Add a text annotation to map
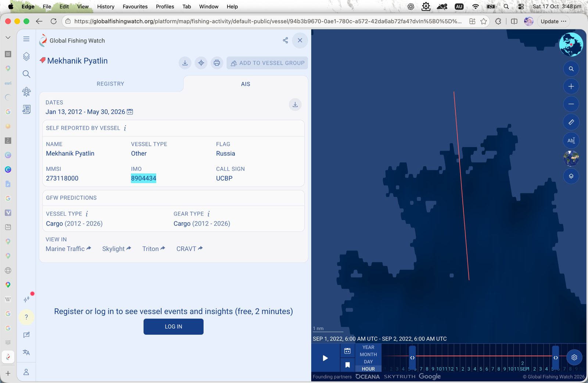This screenshot has width=588, height=383. pyautogui.click(x=571, y=140)
